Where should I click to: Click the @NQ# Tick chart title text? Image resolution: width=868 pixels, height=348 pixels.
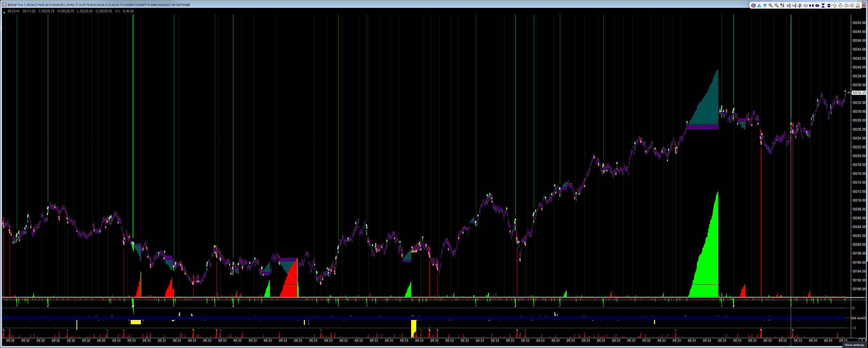coord(15,5)
